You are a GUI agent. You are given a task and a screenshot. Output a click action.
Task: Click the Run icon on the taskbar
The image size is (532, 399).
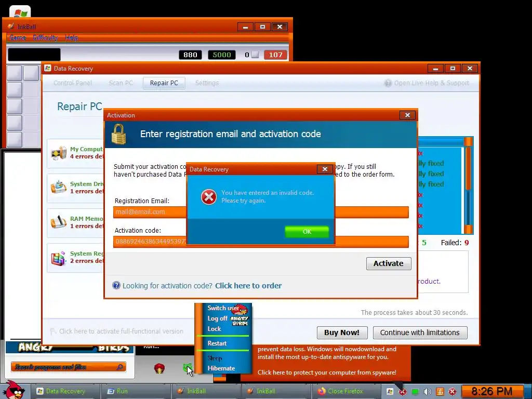111,391
